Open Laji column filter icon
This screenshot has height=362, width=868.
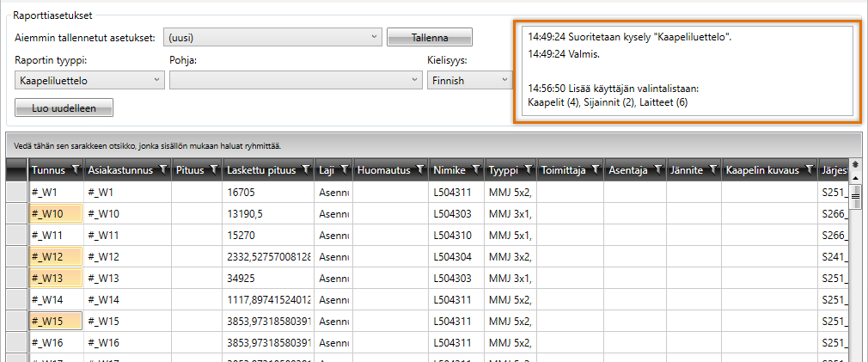click(x=343, y=170)
